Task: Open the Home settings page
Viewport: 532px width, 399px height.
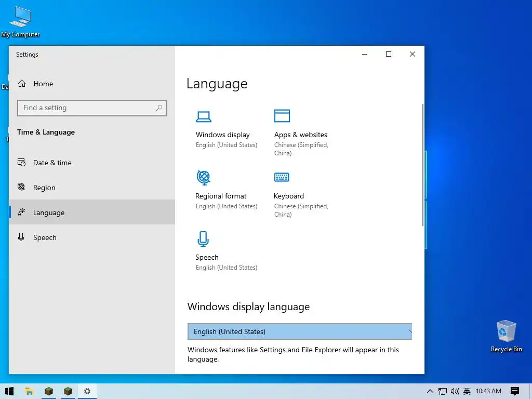Action: coord(91,84)
